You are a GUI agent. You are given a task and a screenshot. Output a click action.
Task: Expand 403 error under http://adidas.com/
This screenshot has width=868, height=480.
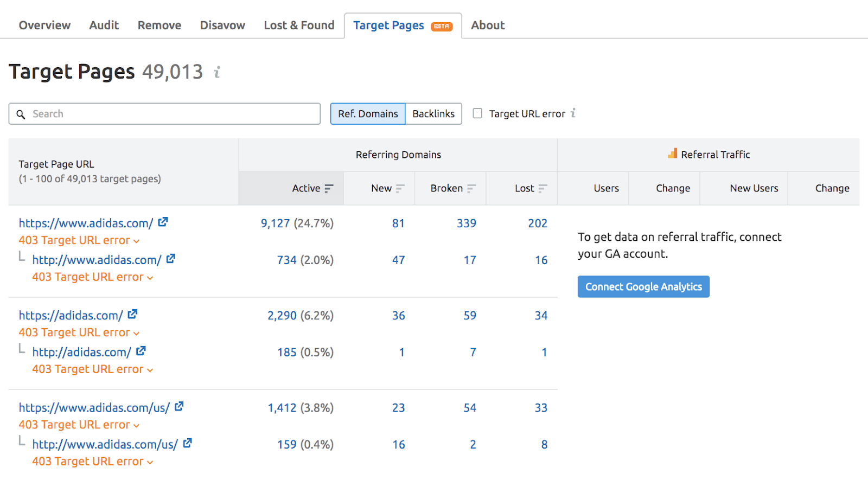tap(93, 369)
